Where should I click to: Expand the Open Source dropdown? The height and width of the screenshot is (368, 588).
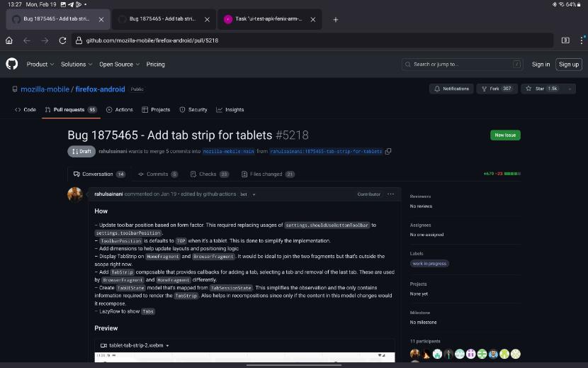tap(119, 64)
